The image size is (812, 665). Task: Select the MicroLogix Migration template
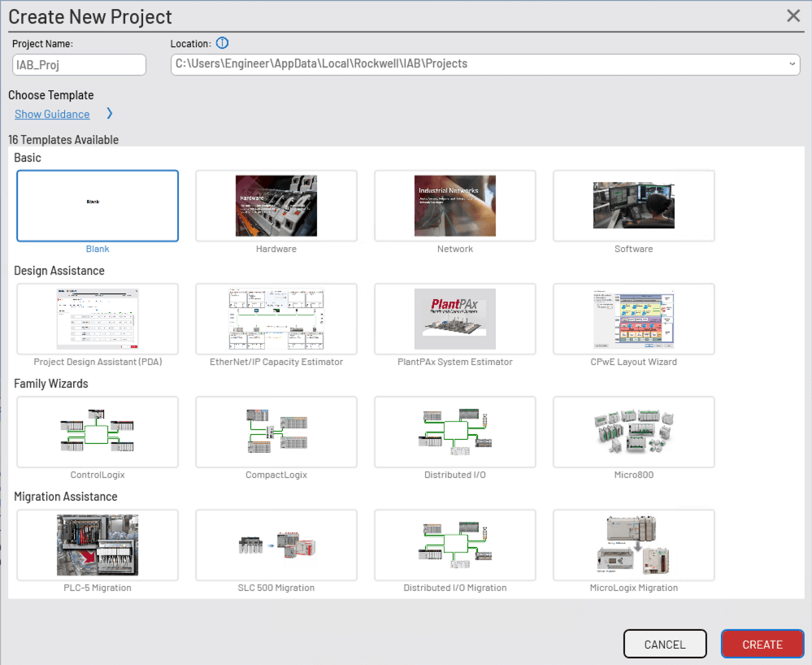pyautogui.click(x=634, y=545)
